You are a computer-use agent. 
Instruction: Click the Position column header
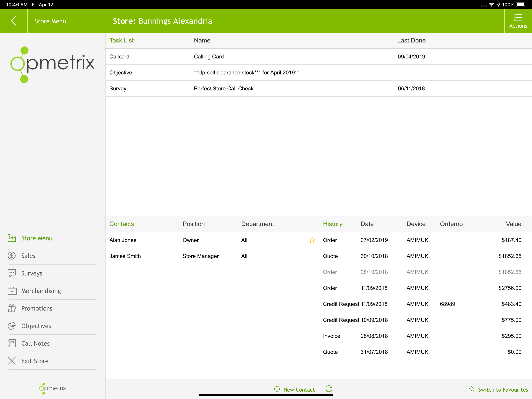coord(194,224)
